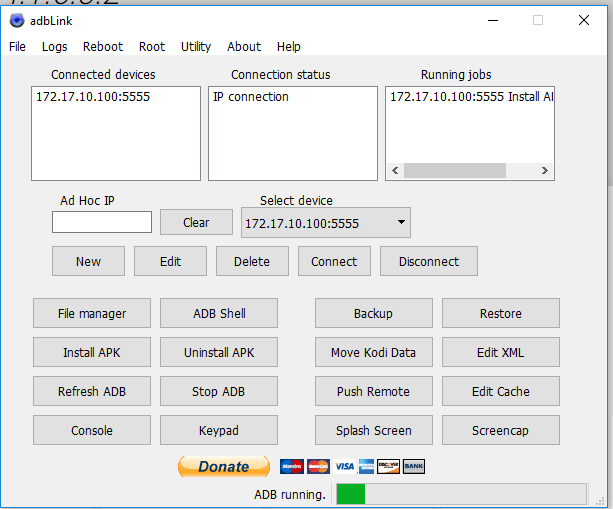The image size is (613, 509).
Task: Click the Donate button
Action: [x=224, y=466]
